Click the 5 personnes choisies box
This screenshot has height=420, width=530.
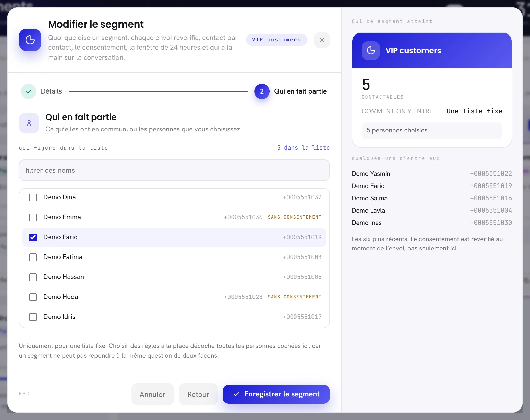(x=432, y=130)
